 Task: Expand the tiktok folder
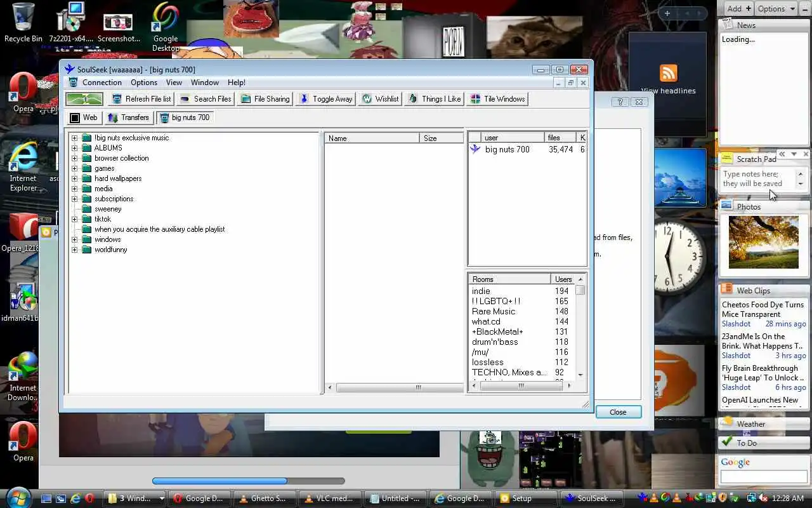[x=74, y=219]
